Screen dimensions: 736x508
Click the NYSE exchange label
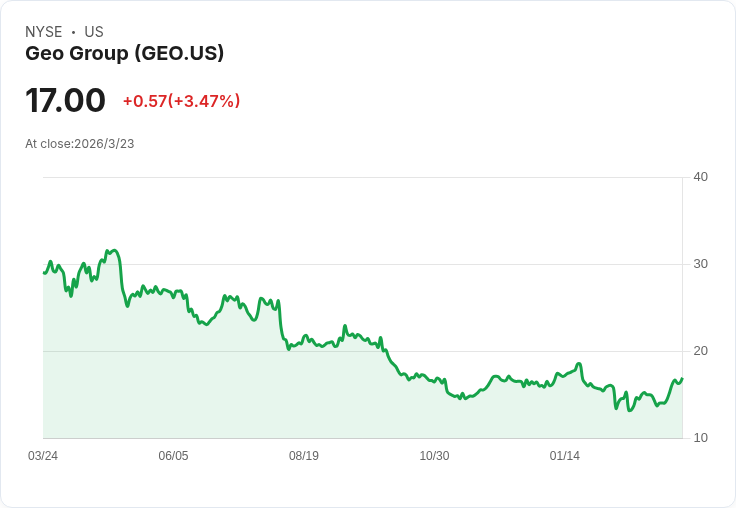coord(44,32)
